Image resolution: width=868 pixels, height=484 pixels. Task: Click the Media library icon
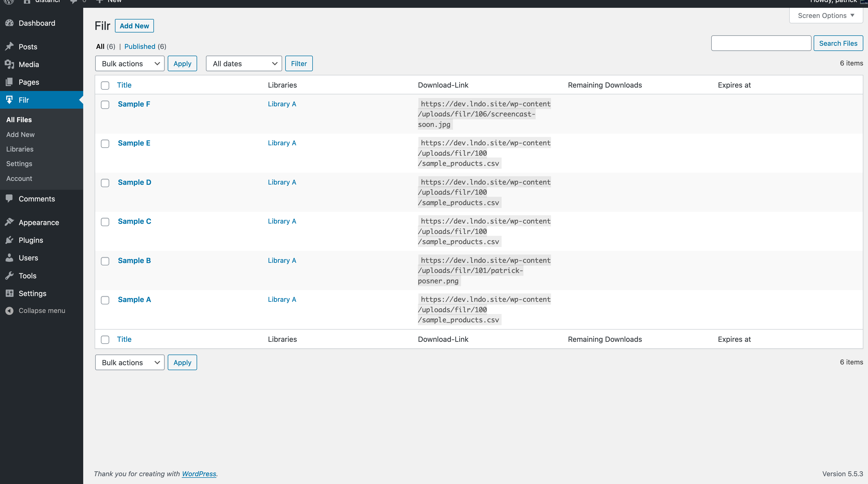(x=9, y=64)
